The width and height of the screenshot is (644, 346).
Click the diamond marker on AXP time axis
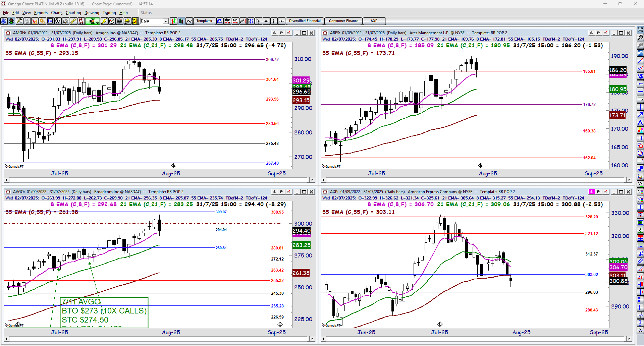[440, 324]
